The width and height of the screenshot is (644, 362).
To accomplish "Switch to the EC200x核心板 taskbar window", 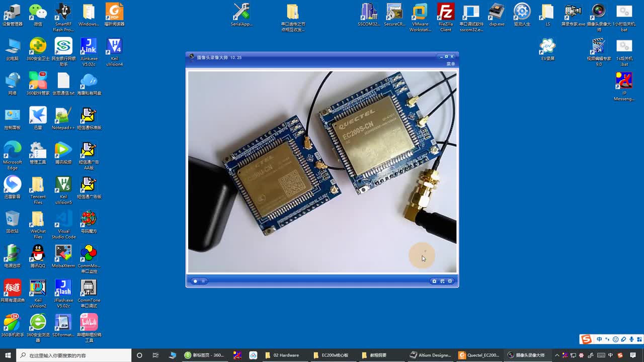I will click(x=334, y=355).
